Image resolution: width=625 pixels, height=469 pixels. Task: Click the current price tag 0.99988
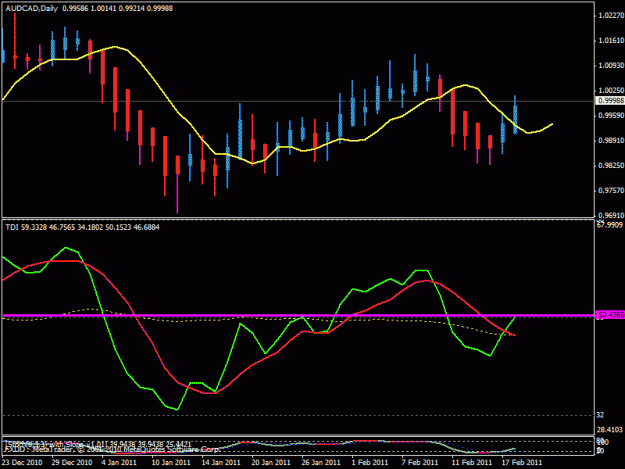[610, 101]
